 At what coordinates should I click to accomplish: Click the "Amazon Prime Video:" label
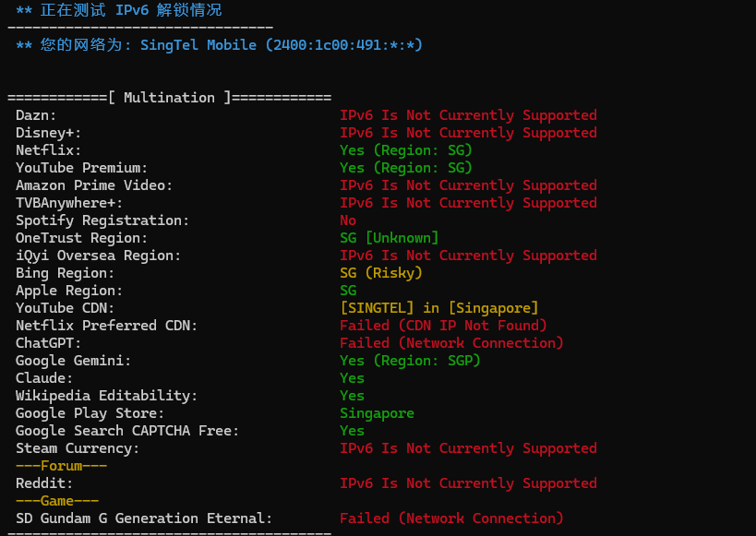(94, 185)
